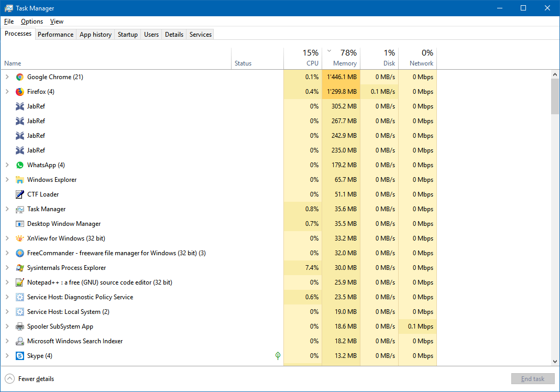This screenshot has height=392, width=560.
Task: Open the Options menu
Action: tap(32, 21)
